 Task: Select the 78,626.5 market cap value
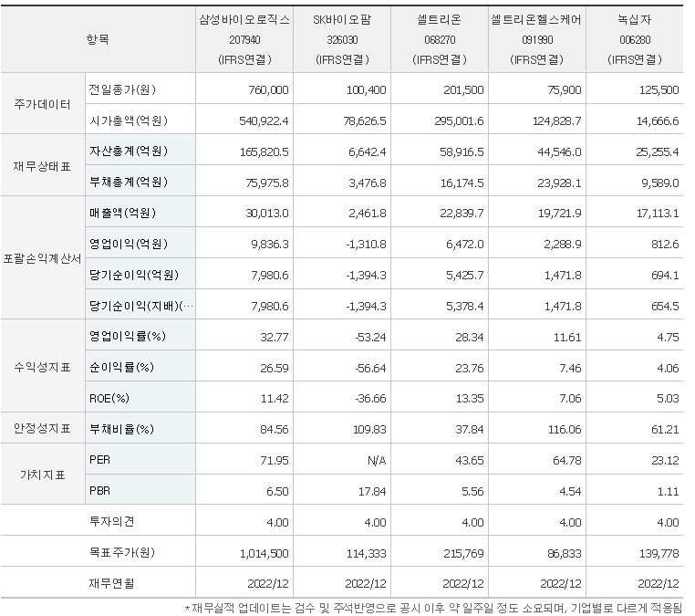364,121
